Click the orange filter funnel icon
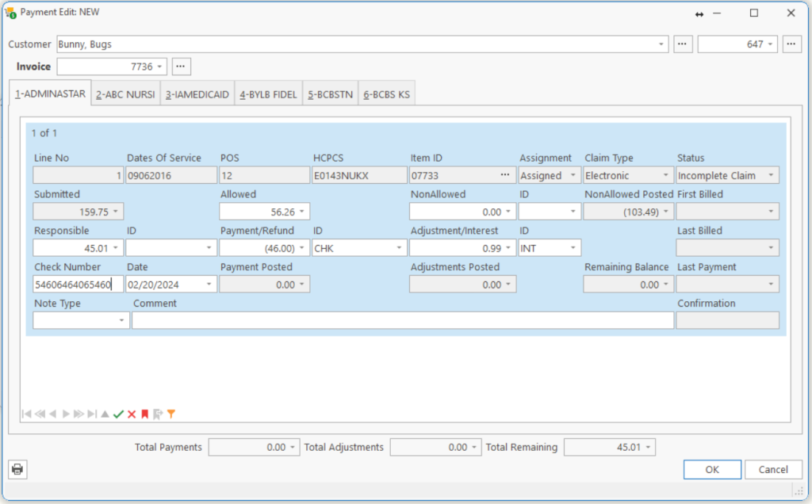This screenshot has width=812, height=504. (x=171, y=414)
